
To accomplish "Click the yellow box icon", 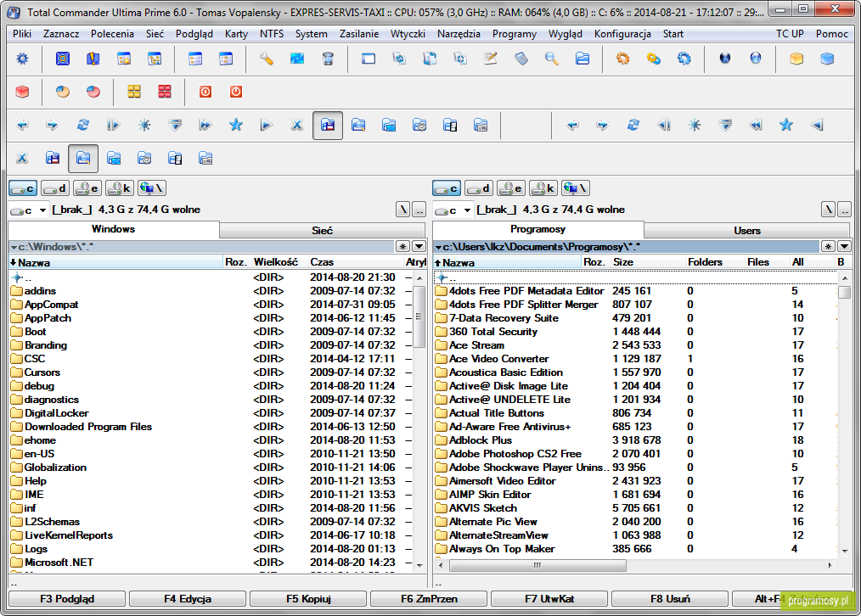I will [796, 59].
